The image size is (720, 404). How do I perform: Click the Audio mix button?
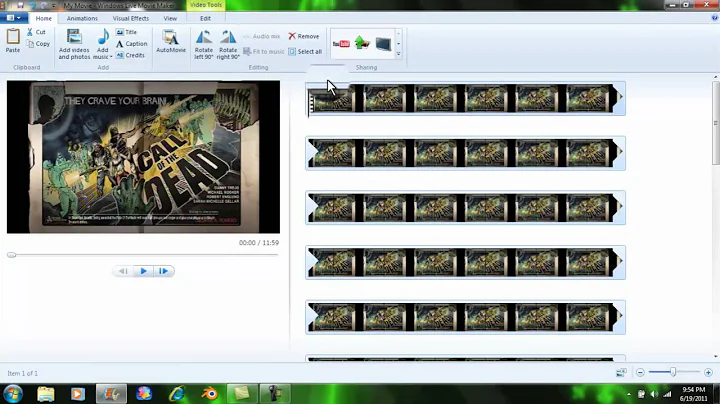click(261, 36)
